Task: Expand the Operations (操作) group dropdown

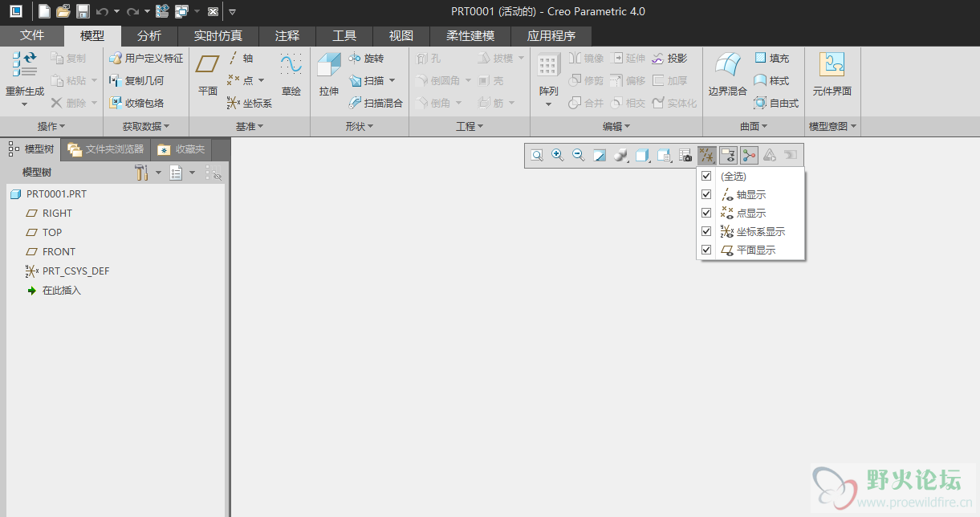Action: (51, 127)
